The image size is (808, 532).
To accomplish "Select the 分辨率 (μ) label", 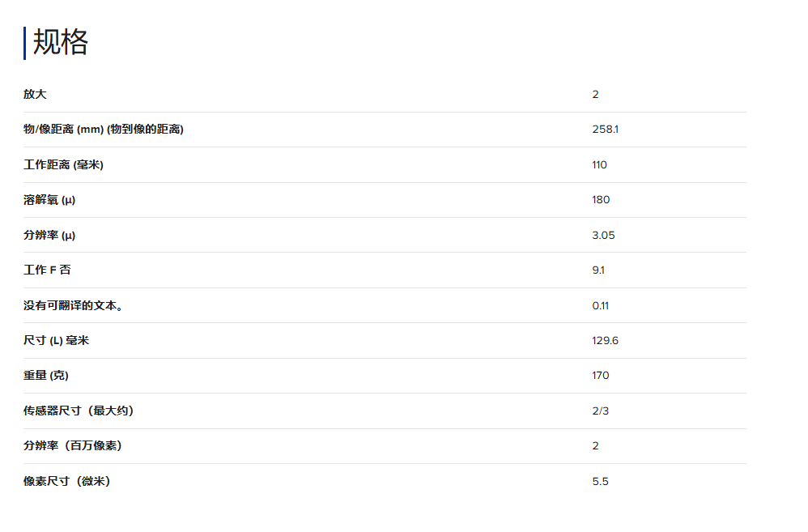I will pos(55,235).
